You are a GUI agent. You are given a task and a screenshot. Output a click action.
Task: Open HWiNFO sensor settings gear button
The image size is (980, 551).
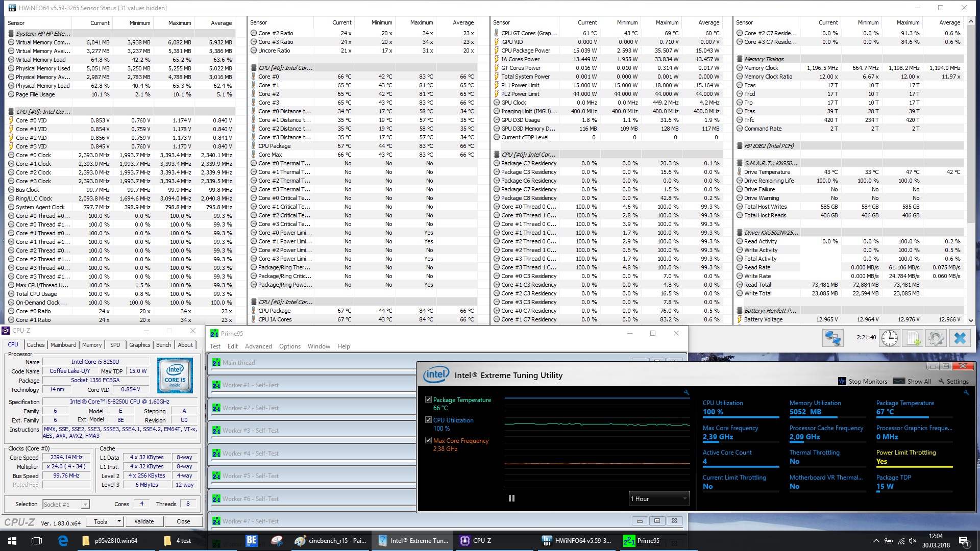point(936,338)
